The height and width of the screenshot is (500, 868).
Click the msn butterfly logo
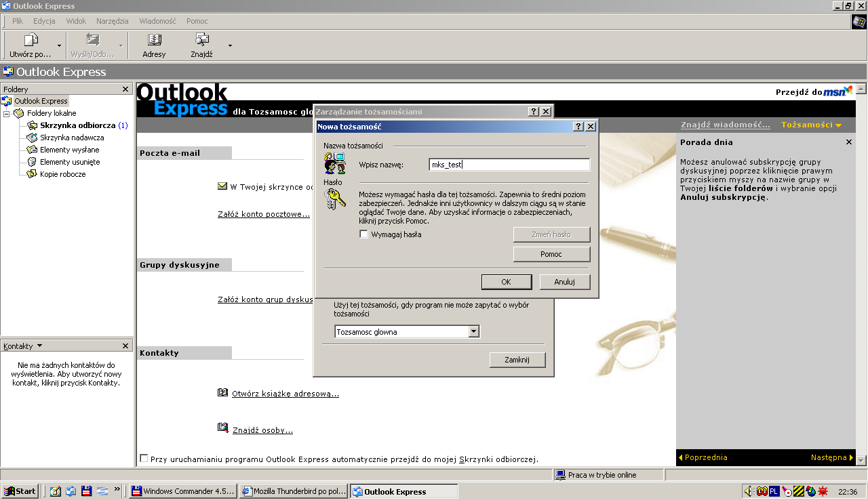pos(838,91)
